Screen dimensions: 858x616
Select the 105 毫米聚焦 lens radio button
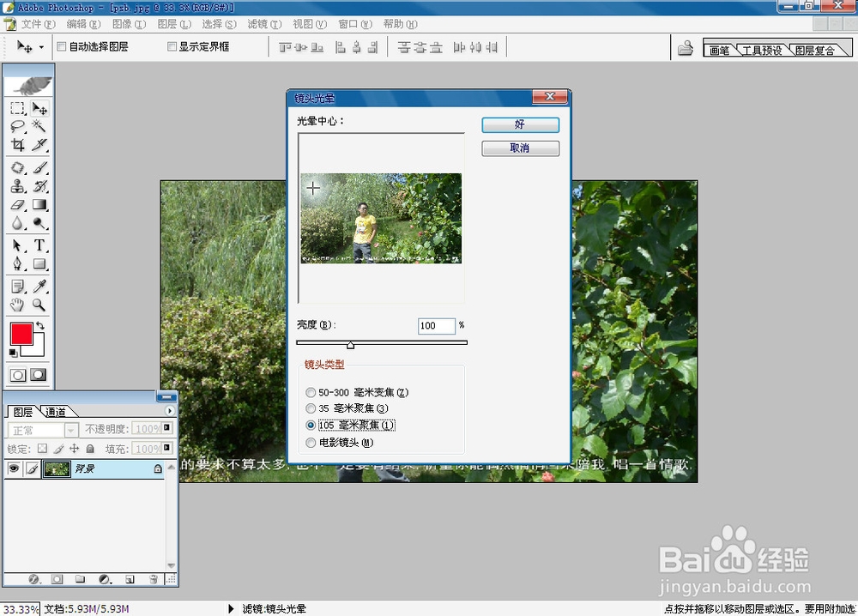click(310, 425)
